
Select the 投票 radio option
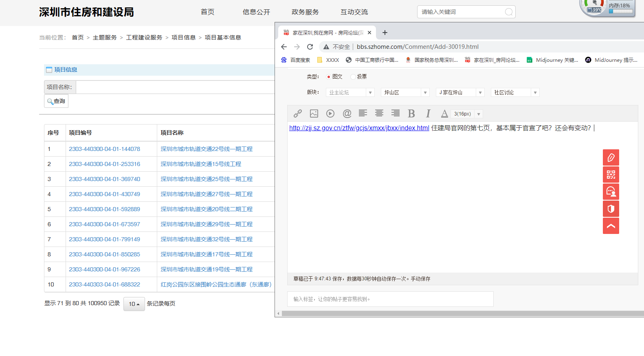pyautogui.click(x=353, y=76)
